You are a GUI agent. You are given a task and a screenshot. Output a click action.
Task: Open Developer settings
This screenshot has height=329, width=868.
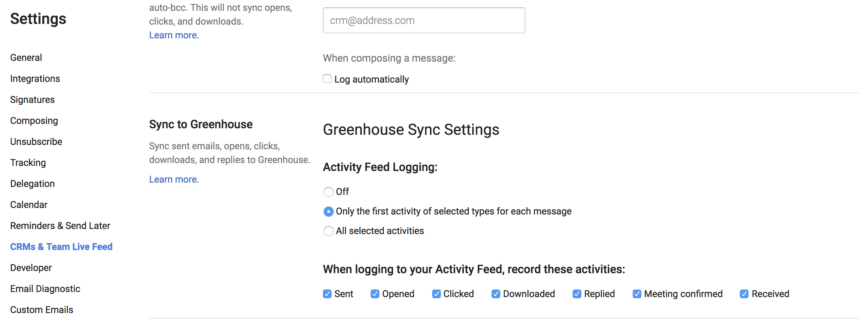31,268
